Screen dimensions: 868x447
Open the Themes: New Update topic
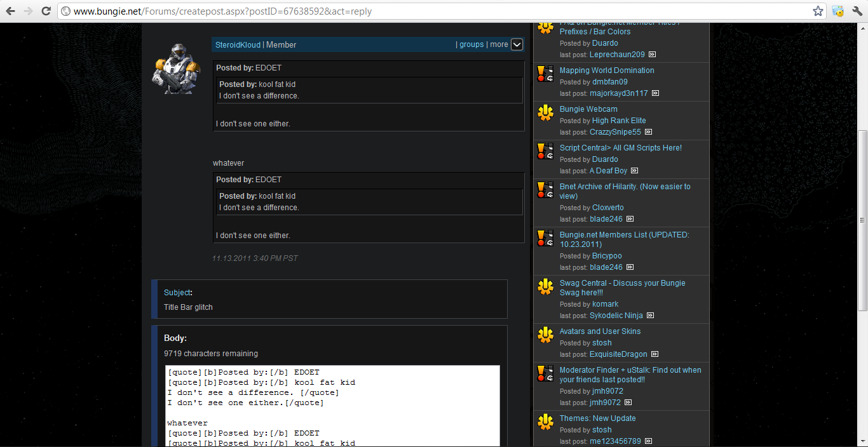click(x=597, y=418)
